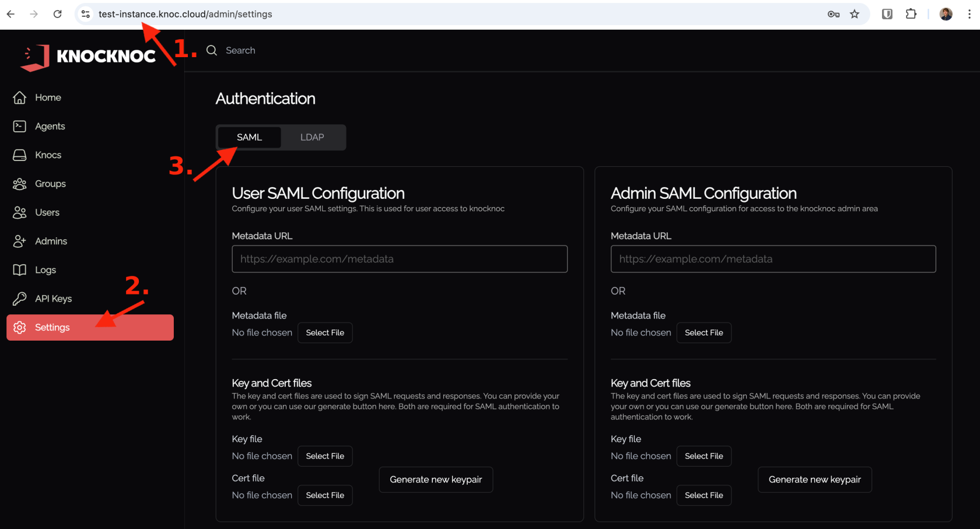The image size is (980, 529).
Task: Highlight Settings in the navigation menu
Action: [x=51, y=327]
